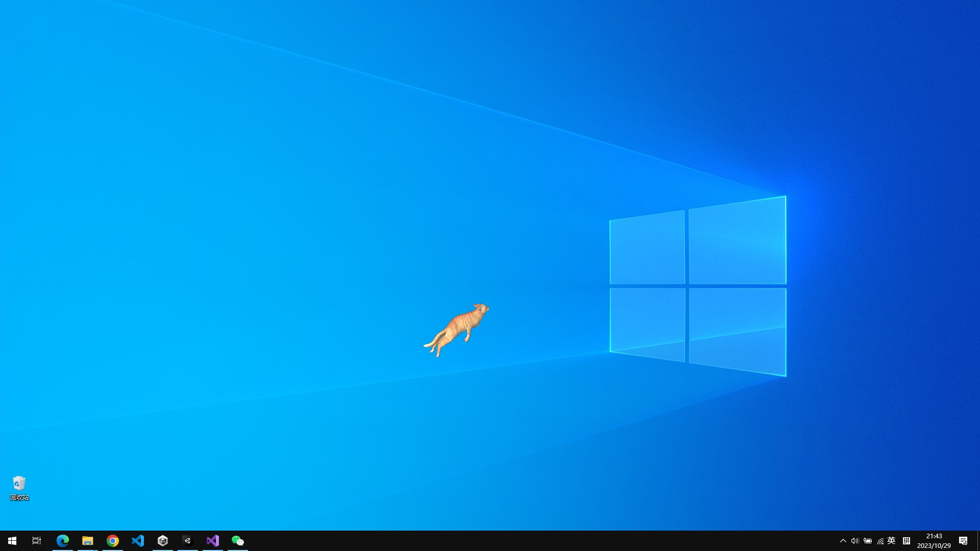Screen dimensions: 980x551
Task: Open the Action Center notification panel
Action: [964, 541]
